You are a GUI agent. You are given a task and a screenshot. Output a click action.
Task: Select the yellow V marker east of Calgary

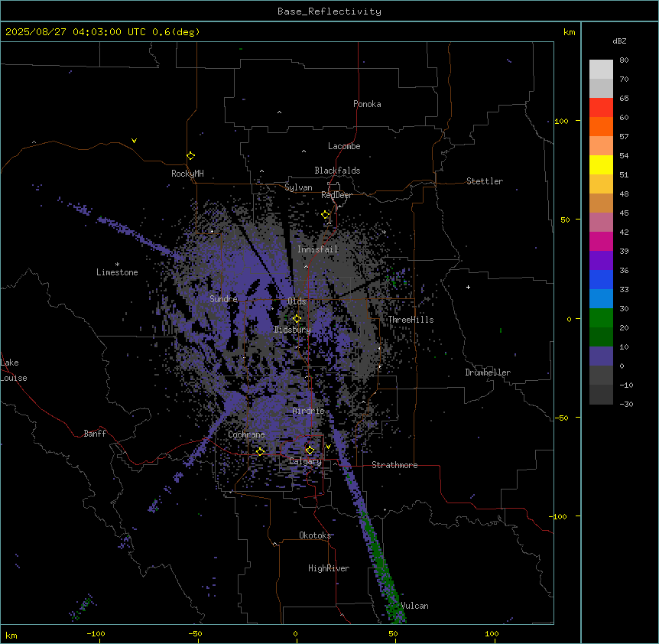328,447
